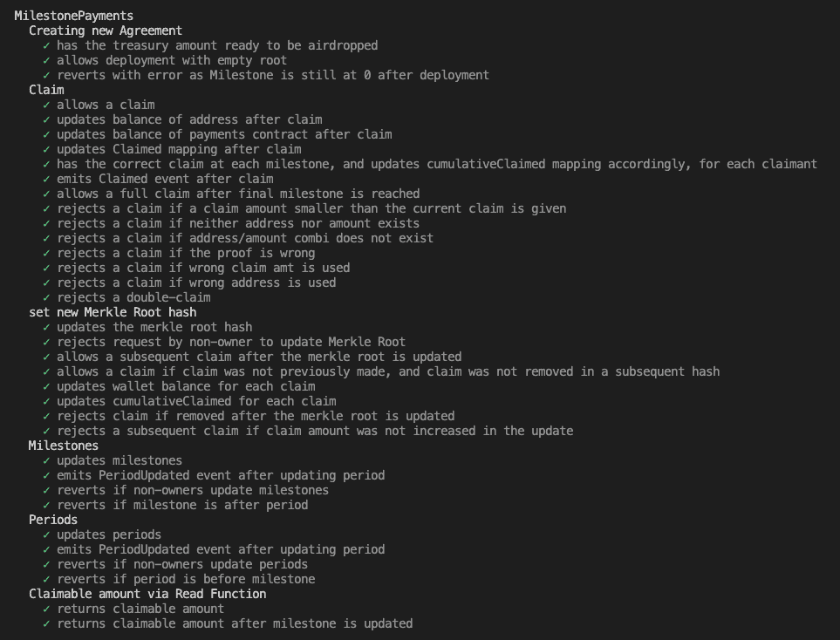Viewport: 840px width, 640px height.
Task: Click checkmark next to 'updates periods'
Action: pos(46,535)
